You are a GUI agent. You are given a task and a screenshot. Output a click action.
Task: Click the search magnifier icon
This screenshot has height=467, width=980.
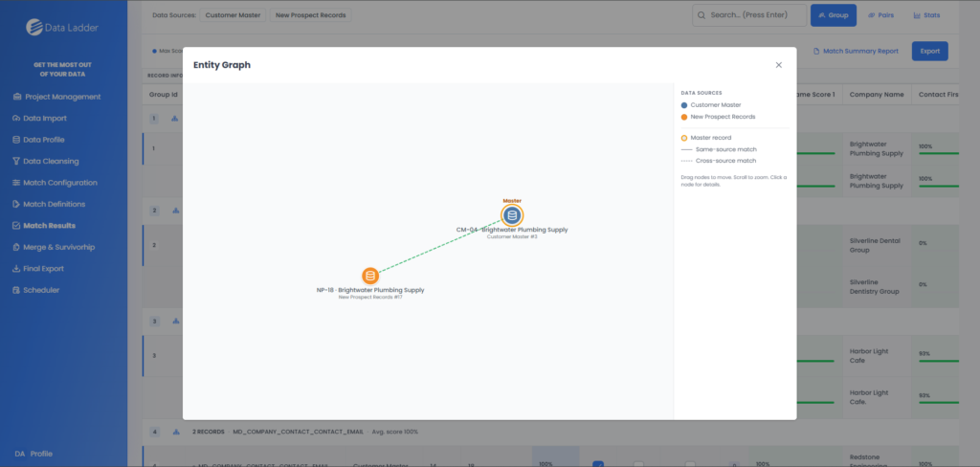click(702, 15)
